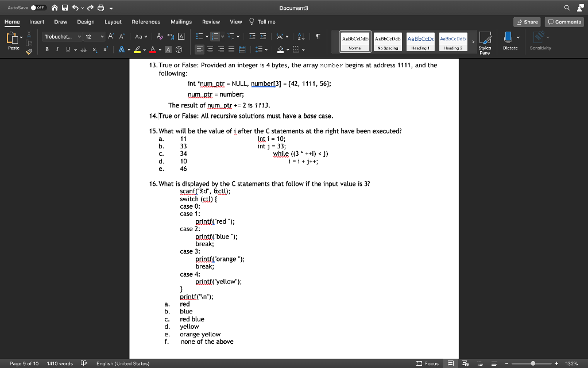Sort the selected text alphabetically
Screen dimensions: 588x368
[301, 36]
